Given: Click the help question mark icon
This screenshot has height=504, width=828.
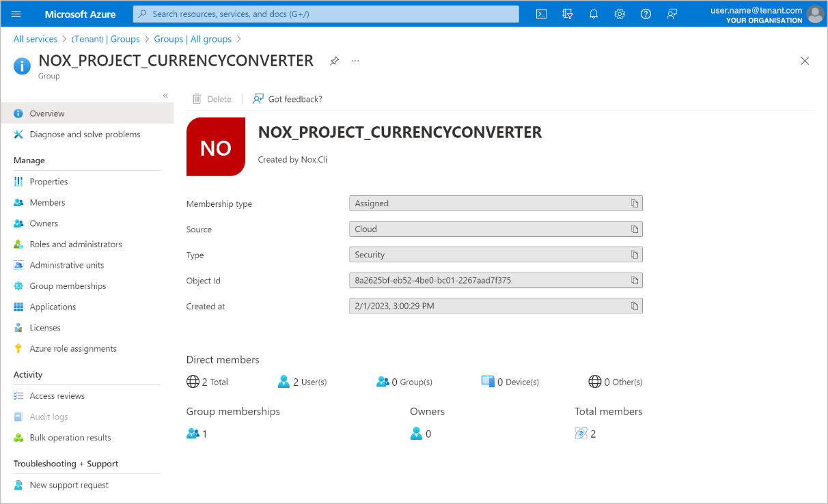Looking at the screenshot, I should (x=646, y=14).
